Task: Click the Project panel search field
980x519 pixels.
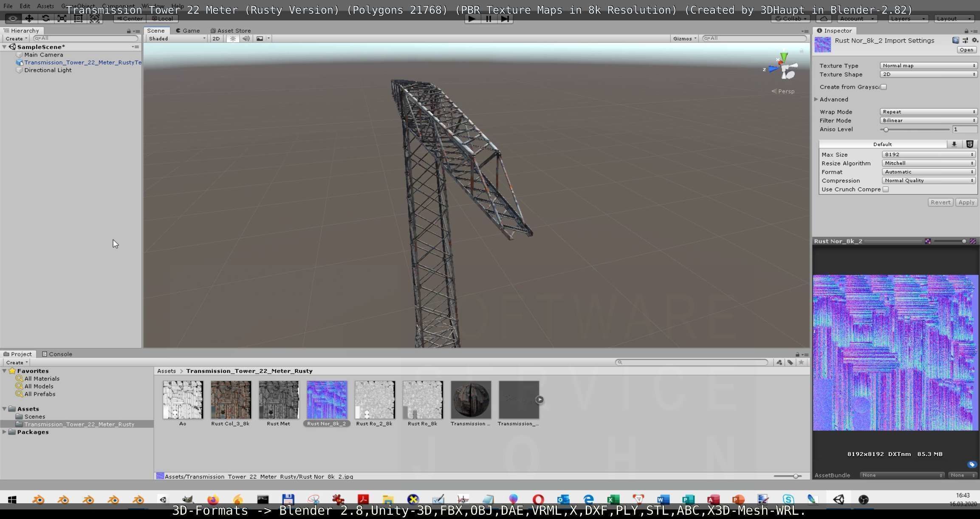Action: pyautogui.click(x=692, y=362)
